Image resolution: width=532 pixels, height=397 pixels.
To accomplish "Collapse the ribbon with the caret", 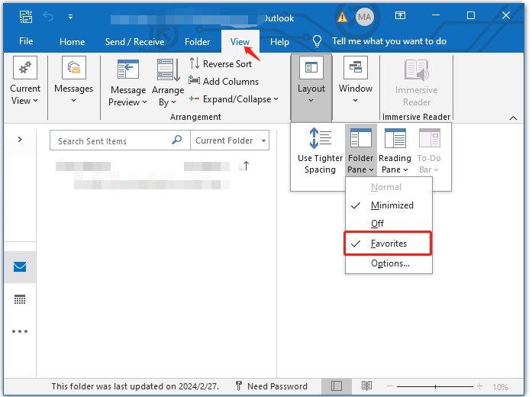I will click(514, 118).
